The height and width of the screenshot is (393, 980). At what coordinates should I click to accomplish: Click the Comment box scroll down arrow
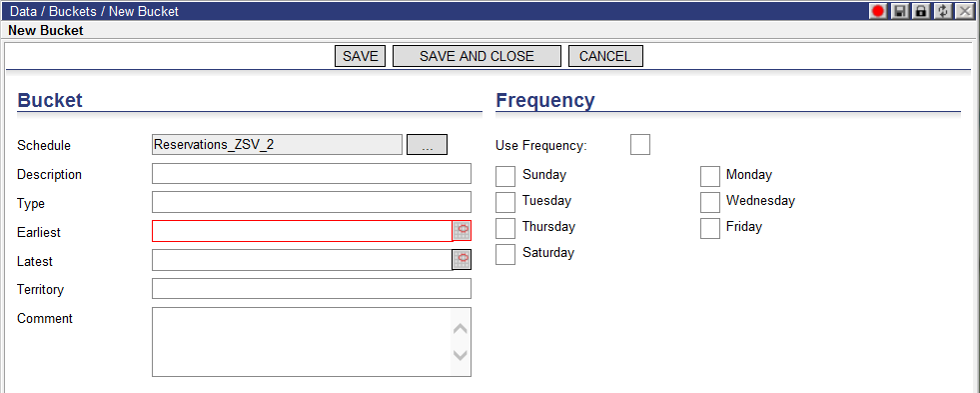pyautogui.click(x=460, y=355)
